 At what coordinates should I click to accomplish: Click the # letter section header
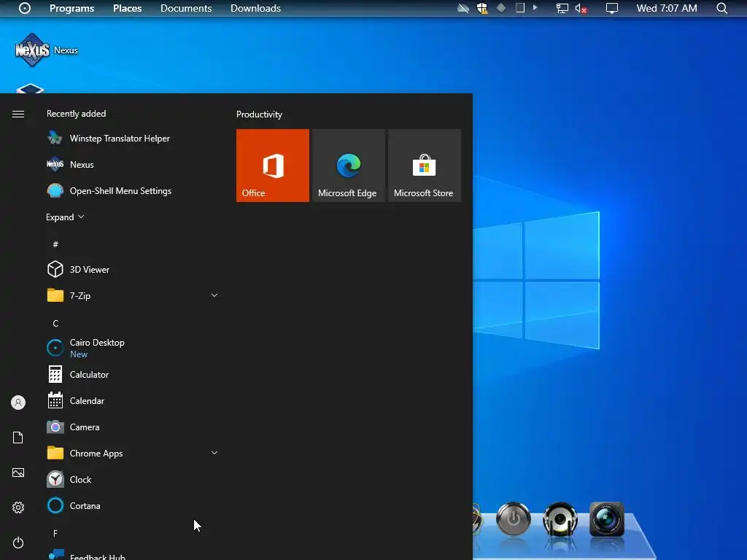[55, 244]
